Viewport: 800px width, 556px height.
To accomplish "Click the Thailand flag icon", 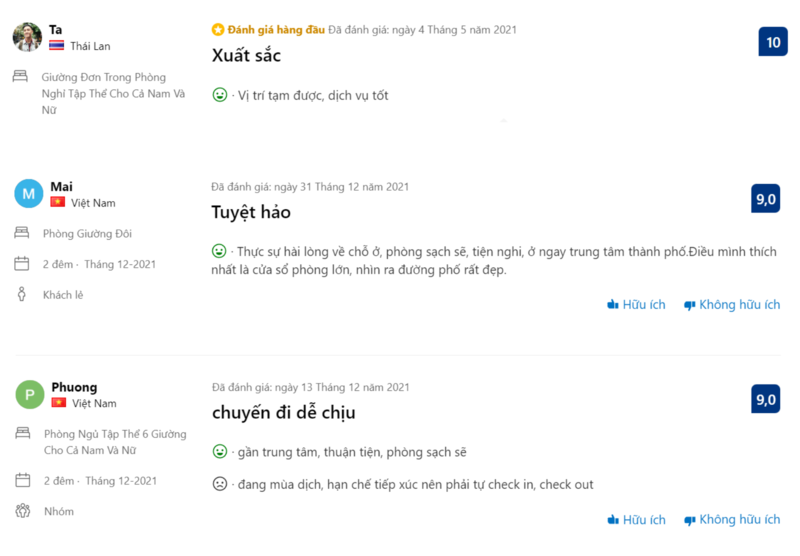I will [x=57, y=46].
